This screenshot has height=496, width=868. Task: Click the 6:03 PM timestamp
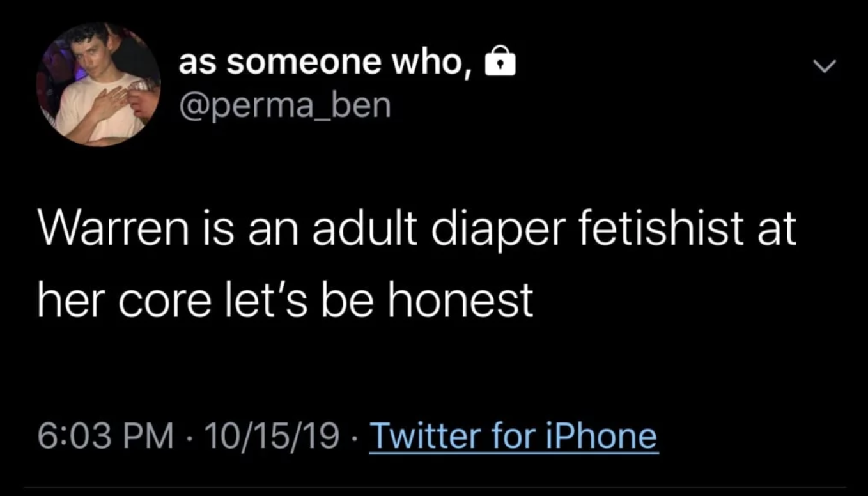point(105,436)
